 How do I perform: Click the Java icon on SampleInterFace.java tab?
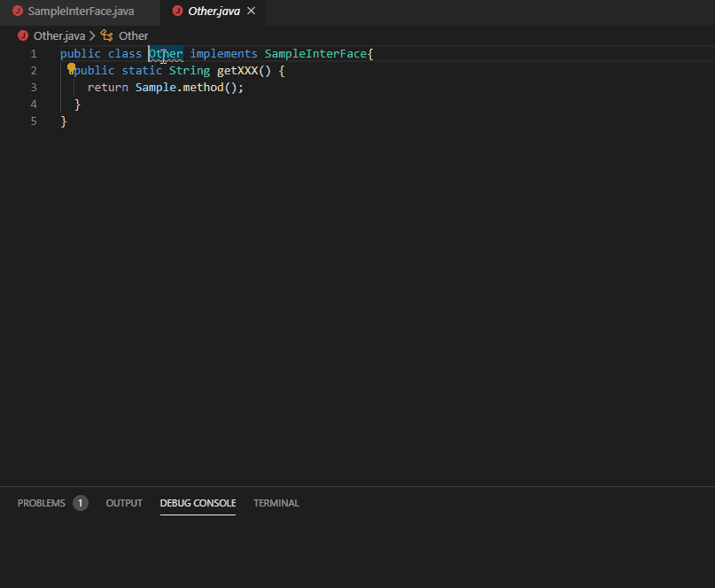coord(18,11)
